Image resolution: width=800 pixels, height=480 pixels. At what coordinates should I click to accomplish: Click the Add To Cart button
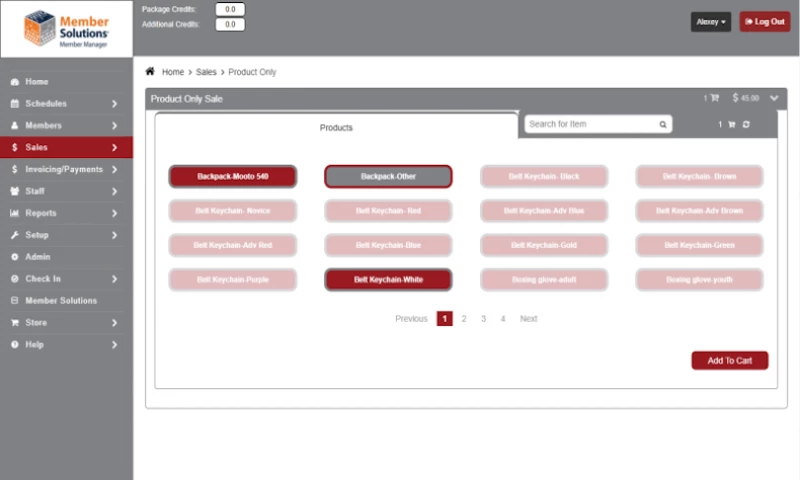pos(729,360)
